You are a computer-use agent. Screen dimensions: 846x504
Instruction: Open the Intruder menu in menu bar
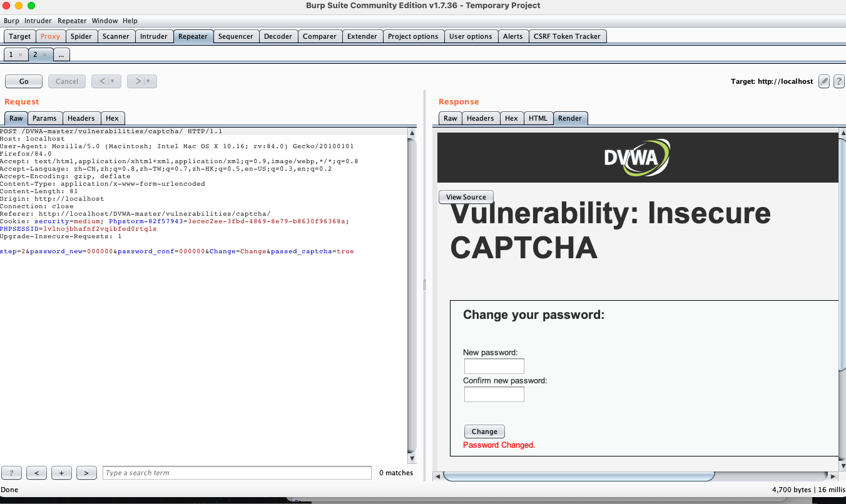[38, 21]
